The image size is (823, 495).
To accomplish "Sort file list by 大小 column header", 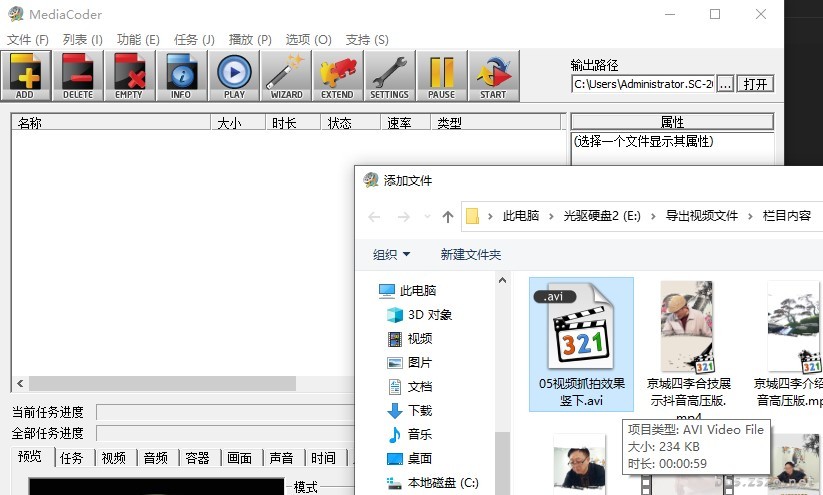I will 238,123.
